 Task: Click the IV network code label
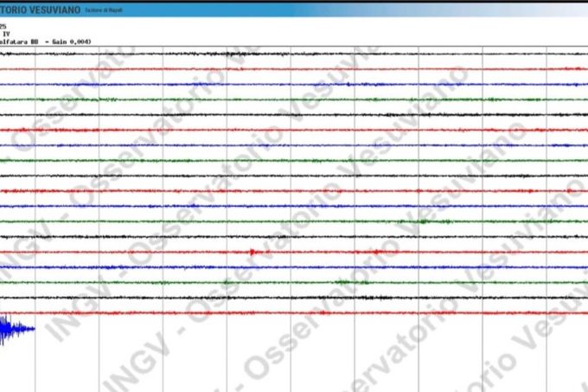(x=5, y=34)
